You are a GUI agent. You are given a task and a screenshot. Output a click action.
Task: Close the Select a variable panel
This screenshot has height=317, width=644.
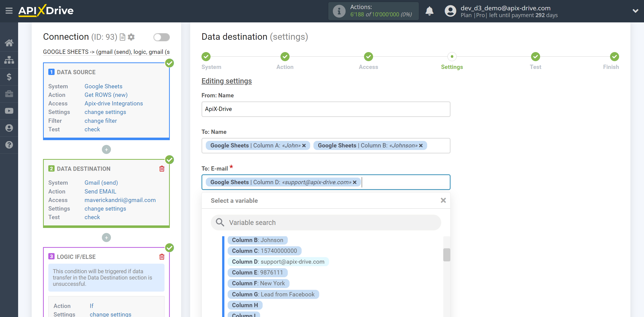(443, 200)
